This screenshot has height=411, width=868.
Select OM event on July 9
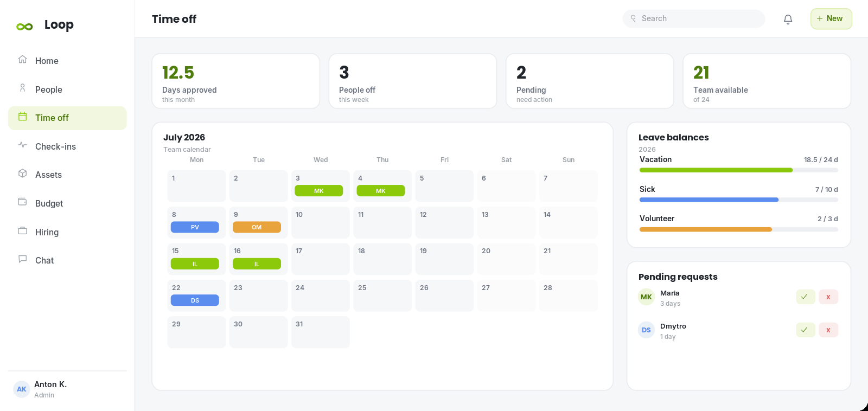point(257,227)
